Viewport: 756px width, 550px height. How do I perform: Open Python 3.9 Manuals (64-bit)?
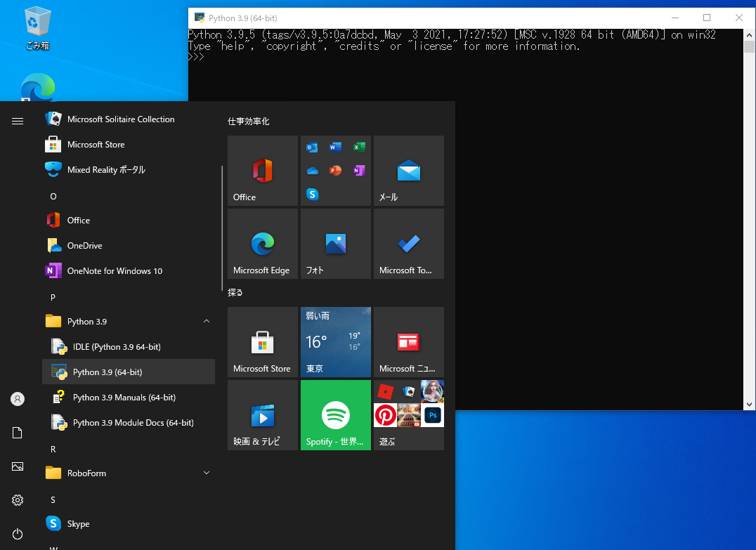pyautogui.click(x=124, y=398)
